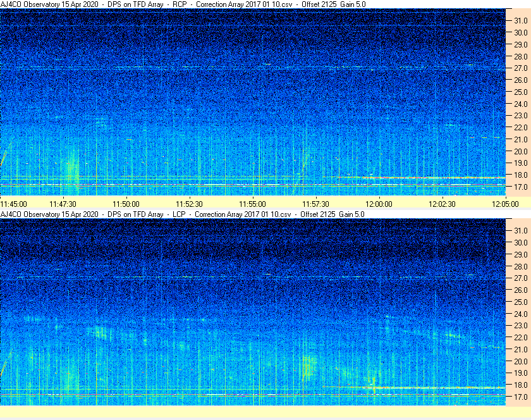Click 'Offset 2125 Gain 5.0' in the RCP title
This screenshot has width=531, height=420.
point(334,4)
